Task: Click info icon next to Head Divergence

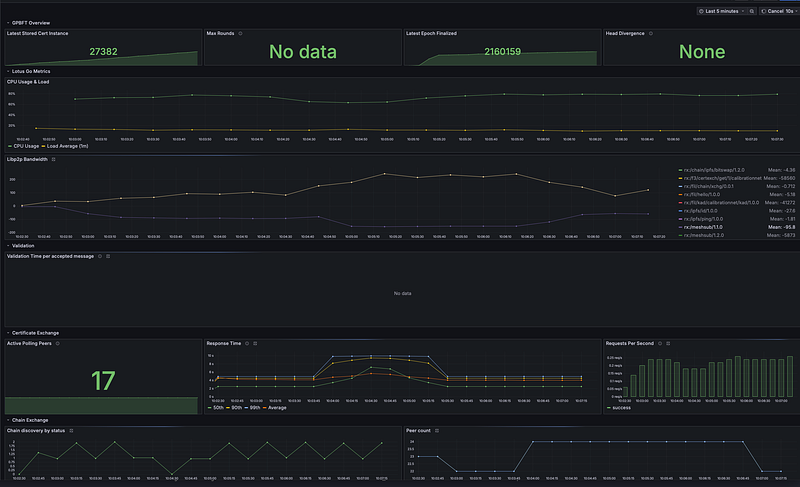Action: click(651, 33)
